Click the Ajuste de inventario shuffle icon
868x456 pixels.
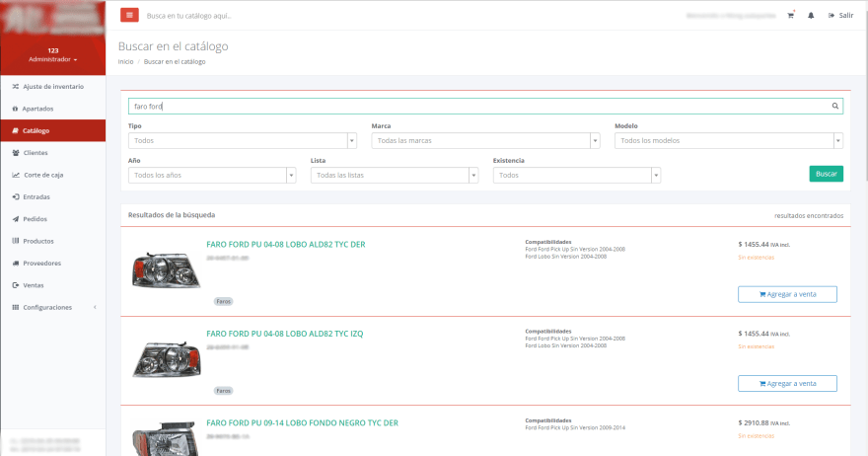16,87
